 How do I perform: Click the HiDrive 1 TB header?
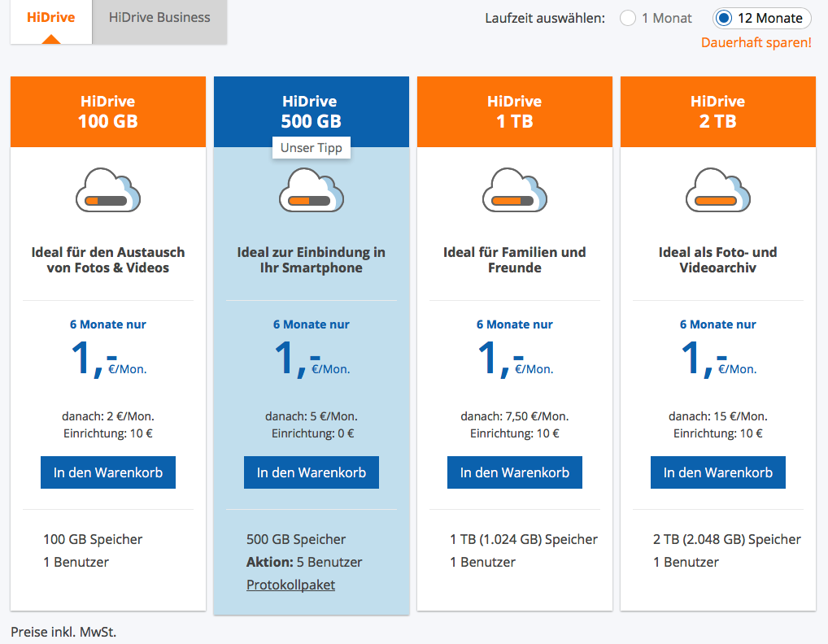click(x=515, y=112)
